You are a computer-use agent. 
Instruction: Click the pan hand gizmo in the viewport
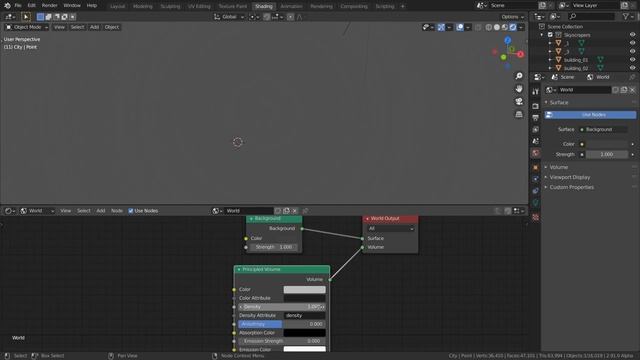point(519,89)
